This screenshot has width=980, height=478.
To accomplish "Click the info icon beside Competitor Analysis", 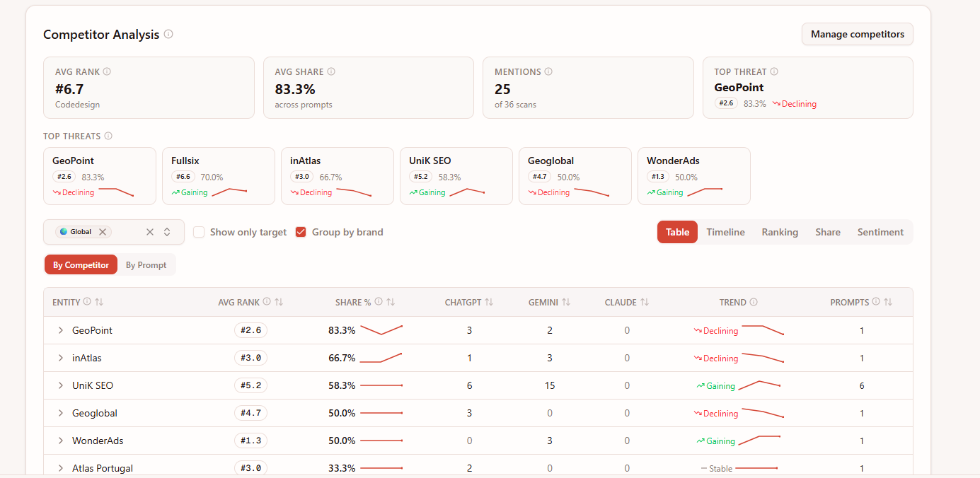I will [x=168, y=34].
